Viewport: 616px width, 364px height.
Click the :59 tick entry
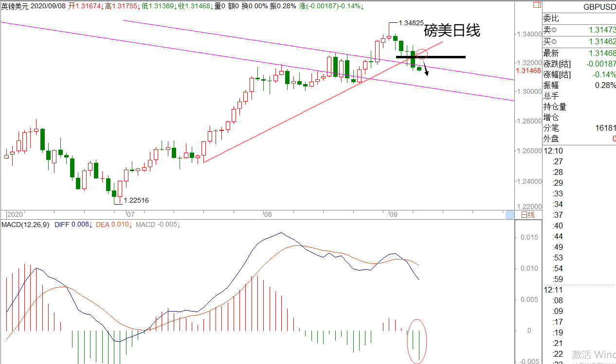pos(558,279)
